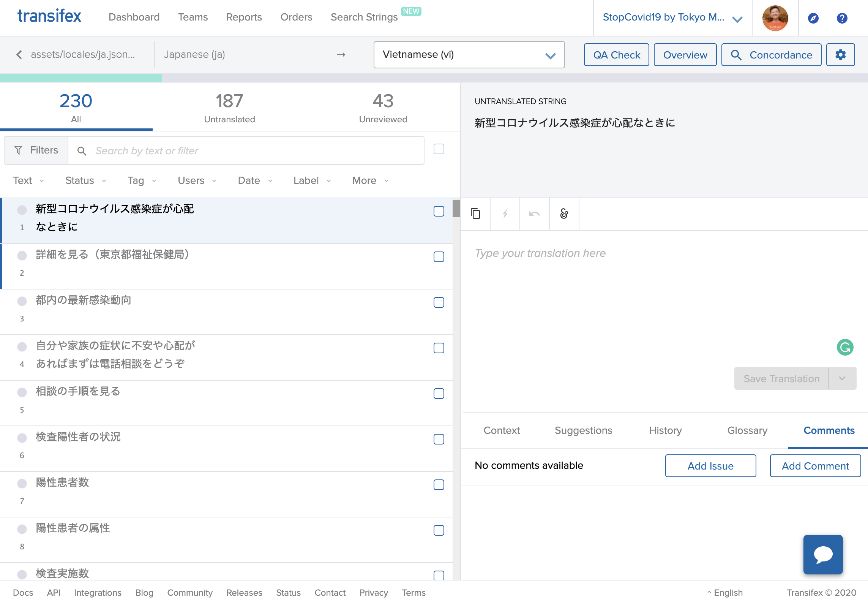Expand the More filter dropdown
Viewport: 868px width, 601px height.
(x=371, y=180)
